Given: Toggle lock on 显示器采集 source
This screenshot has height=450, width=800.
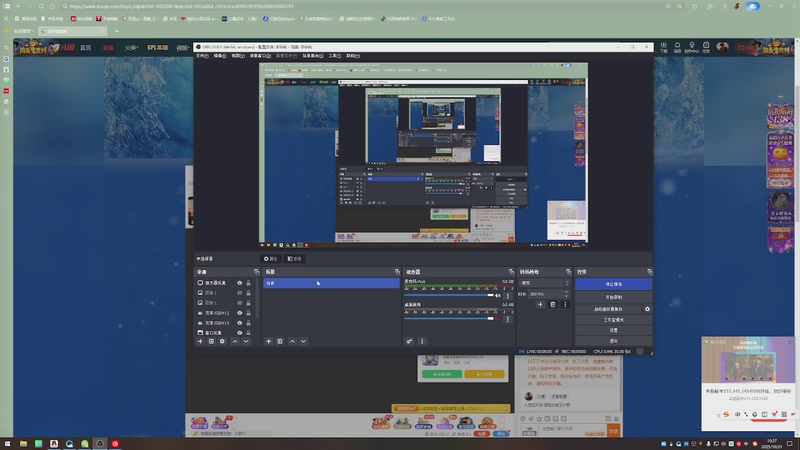Looking at the screenshot, I should click(x=248, y=283).
